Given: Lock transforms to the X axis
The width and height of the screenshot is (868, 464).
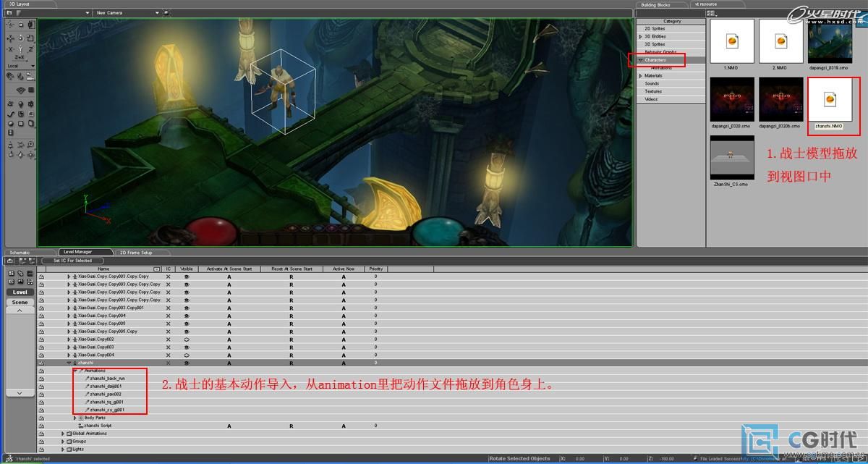Looking at the screenshot, I should 11,49.
